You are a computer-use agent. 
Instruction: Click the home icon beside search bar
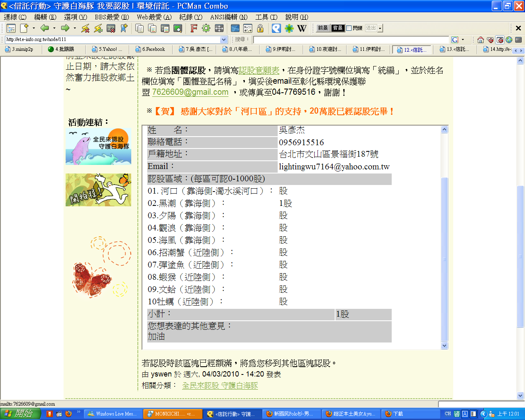point(480,40)
